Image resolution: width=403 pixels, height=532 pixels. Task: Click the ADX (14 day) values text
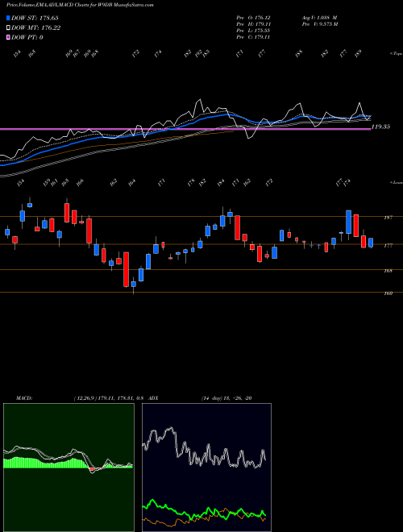point(226,398)
